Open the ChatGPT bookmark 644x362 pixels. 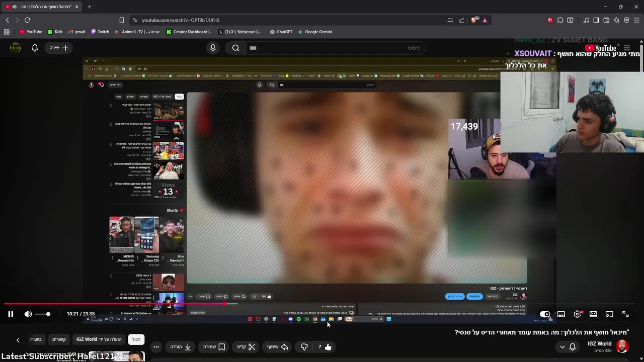pos(281,32)
